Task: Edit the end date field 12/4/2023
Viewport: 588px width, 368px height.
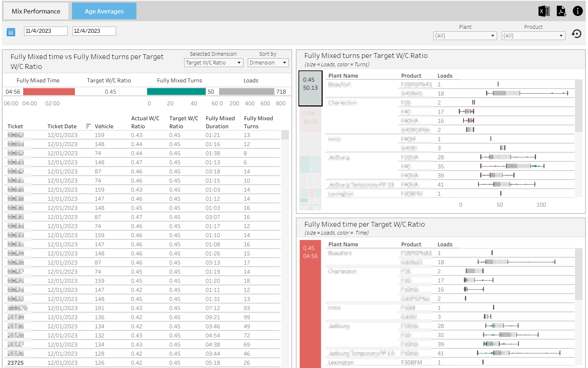Action: tap(94, 31)
